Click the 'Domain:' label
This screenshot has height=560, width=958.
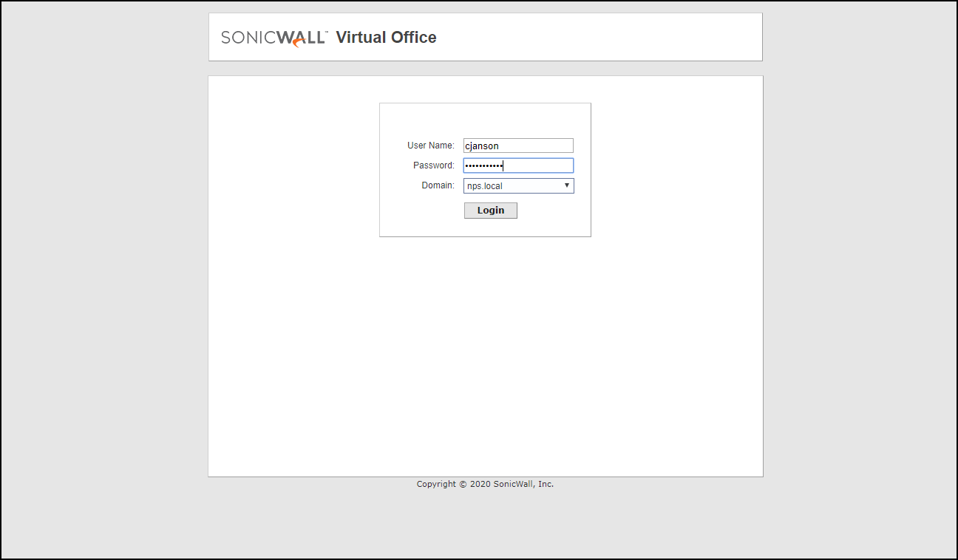[438, 185]
